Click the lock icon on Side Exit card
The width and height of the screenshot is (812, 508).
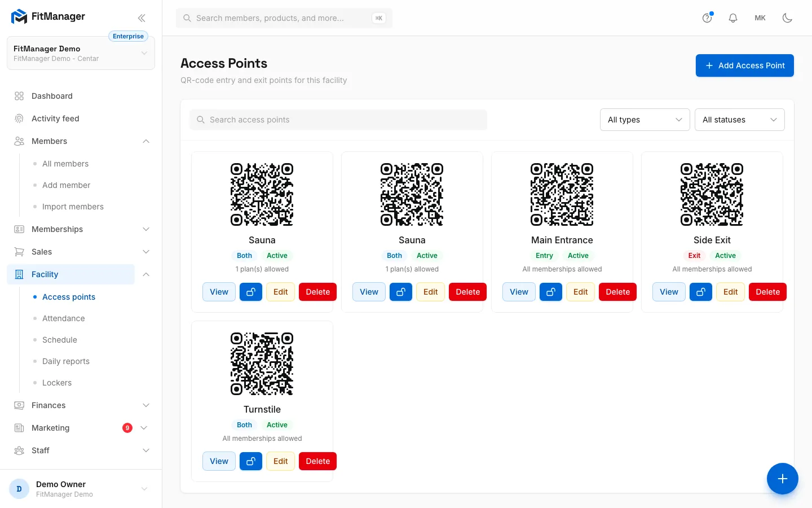(x=701, y=292)
